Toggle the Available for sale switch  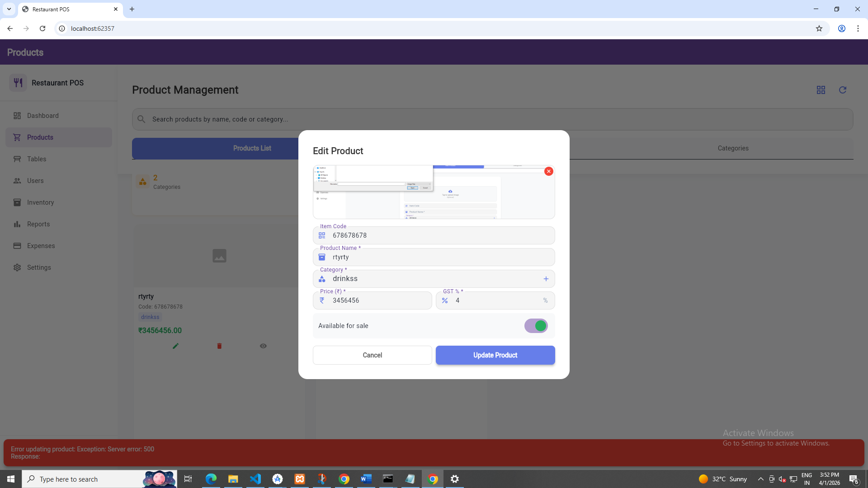pos(536,326)
